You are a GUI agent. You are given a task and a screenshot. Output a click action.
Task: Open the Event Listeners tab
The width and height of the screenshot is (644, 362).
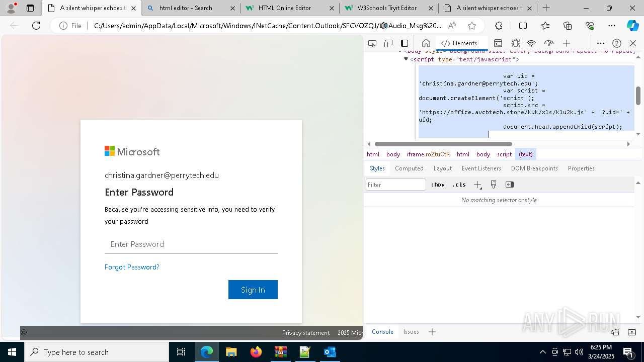481,168
